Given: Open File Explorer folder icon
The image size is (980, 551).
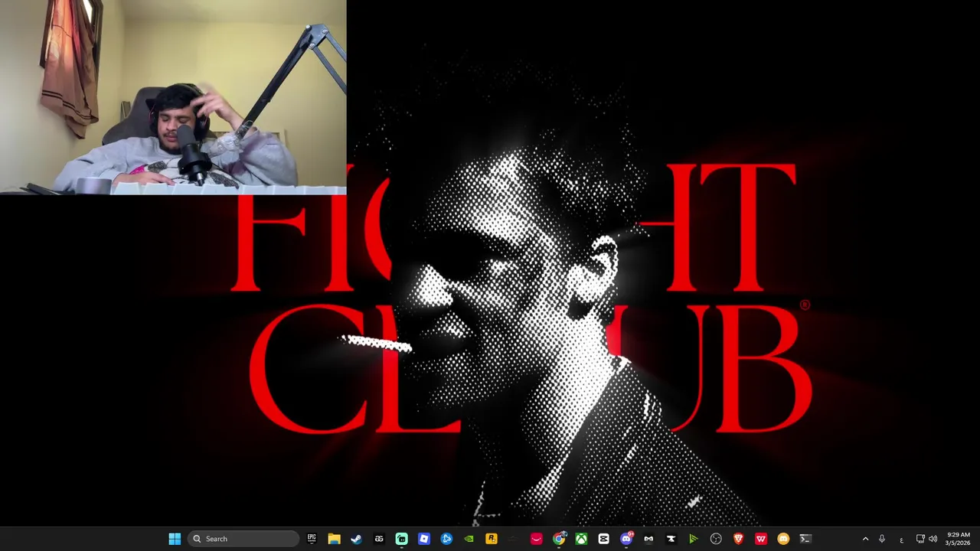Looking at the screenshot, I should [334, 539].
